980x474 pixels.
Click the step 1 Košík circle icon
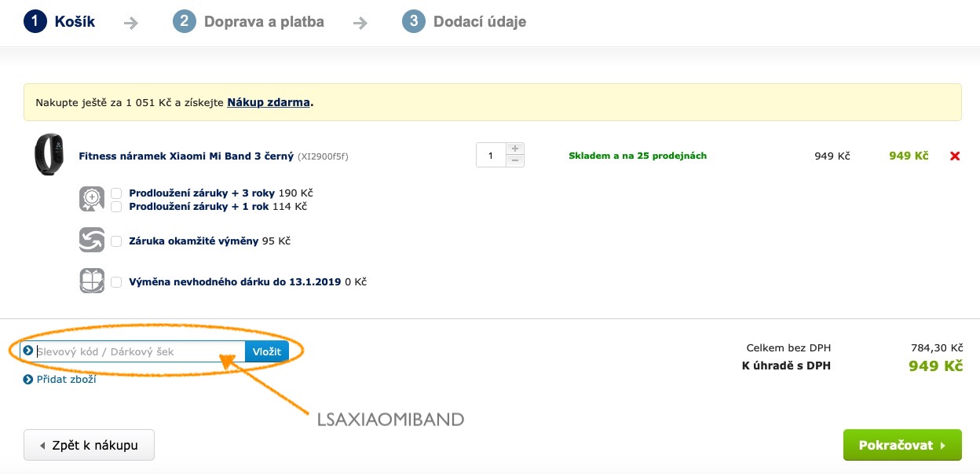tap(35, 21)
